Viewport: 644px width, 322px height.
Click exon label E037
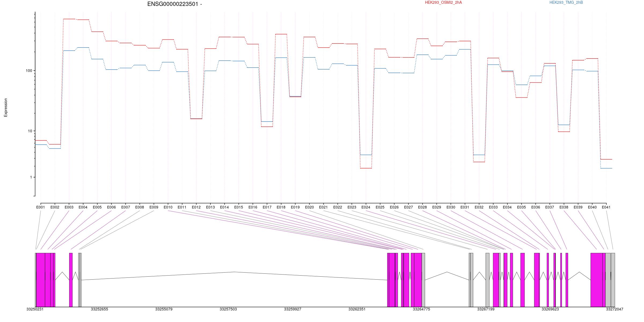pyautogui.click(x=550, y=207)
